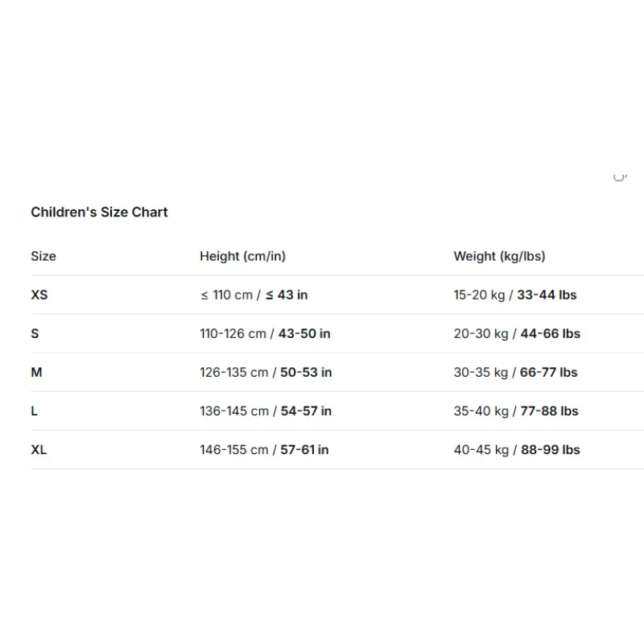
Task: Click the 110-126 cm height cell
Action: pos(265,333)
